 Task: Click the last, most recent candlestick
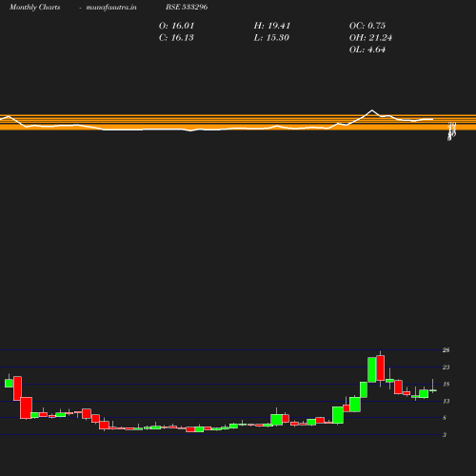[433, 390]
